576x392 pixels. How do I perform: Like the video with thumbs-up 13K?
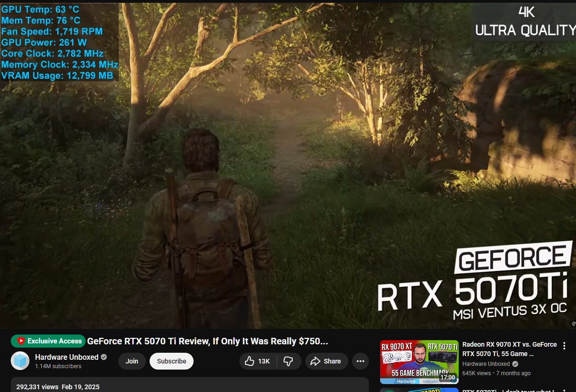pos(258,361)
